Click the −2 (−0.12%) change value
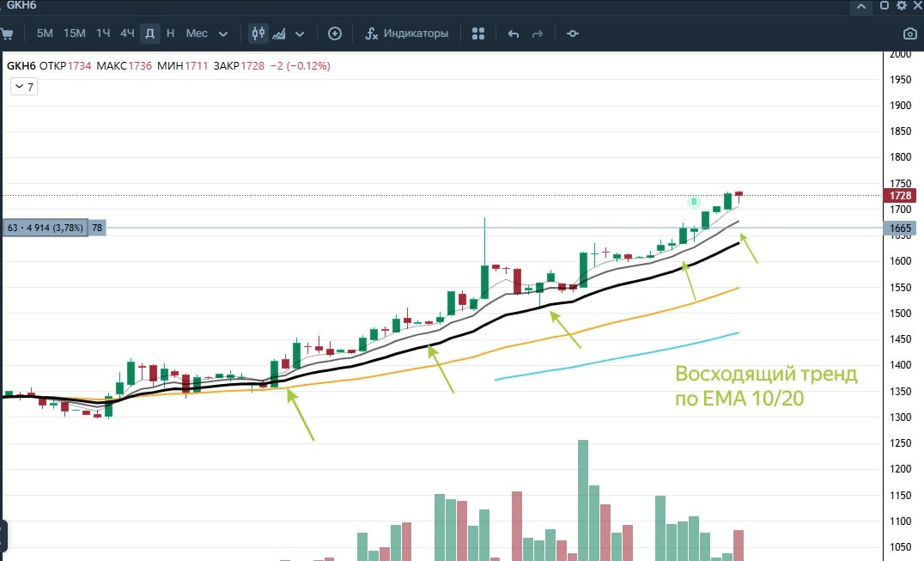This screenshot has height=561, width=924. 300,66
